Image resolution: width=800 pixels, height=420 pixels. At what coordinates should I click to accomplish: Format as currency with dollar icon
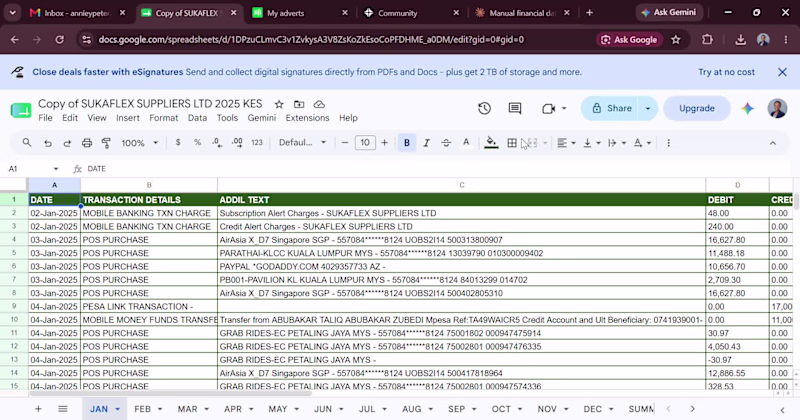point(178,143)
